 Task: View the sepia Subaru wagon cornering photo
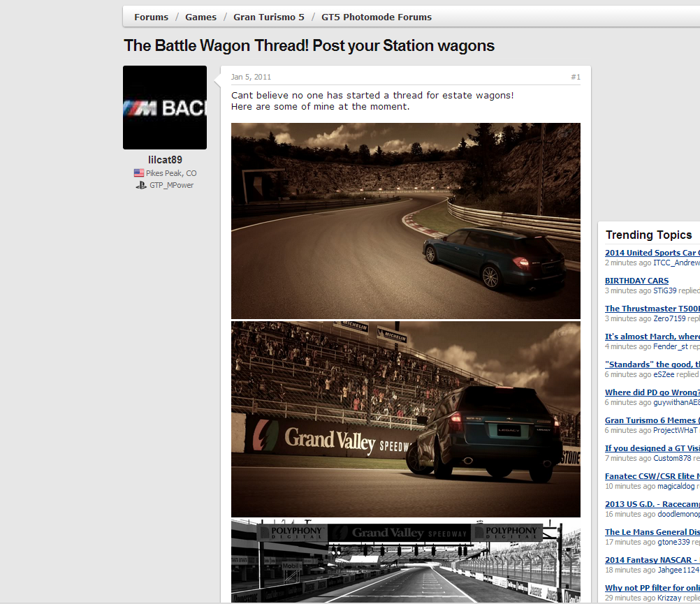(406, 221)
